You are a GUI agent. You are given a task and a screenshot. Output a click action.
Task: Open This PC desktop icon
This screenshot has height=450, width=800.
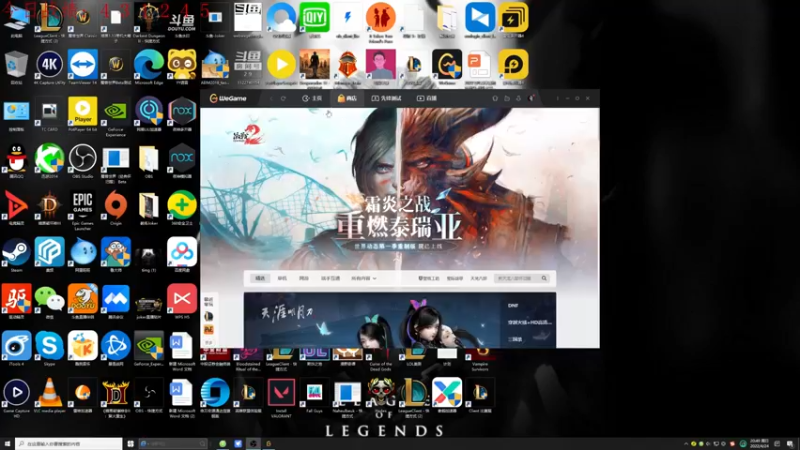tap(16, 20)
